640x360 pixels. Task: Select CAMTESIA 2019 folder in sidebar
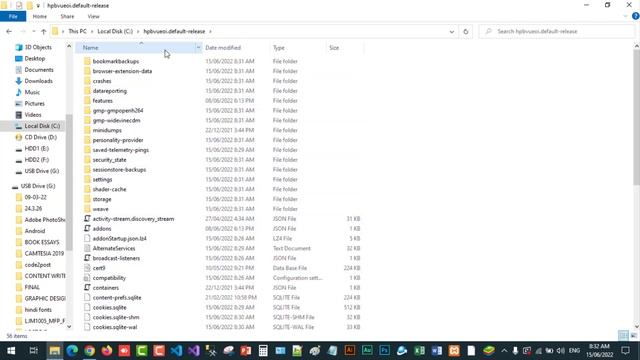tap(44, 253)
